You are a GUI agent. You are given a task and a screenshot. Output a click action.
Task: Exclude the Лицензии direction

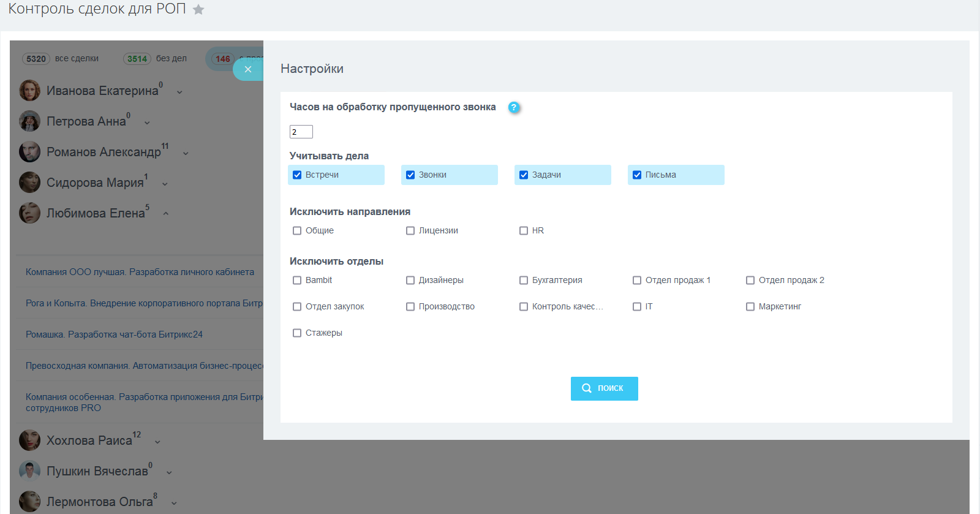coord(410,231)
